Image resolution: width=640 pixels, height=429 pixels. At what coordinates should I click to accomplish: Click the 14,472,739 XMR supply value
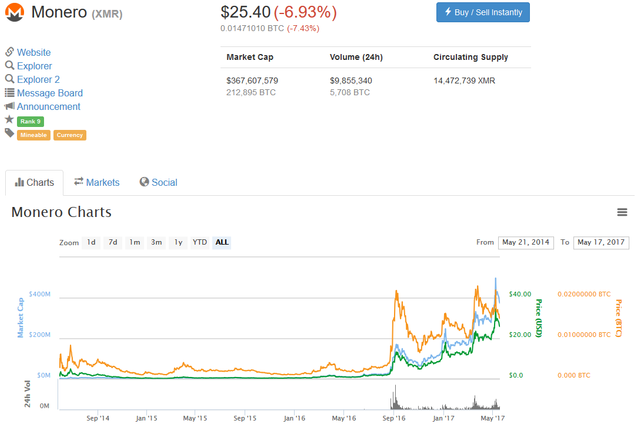pyautogui.click(x=464, y=80)
